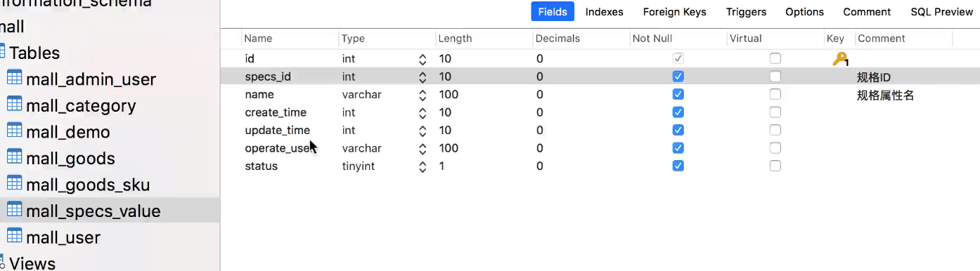This screenshot has height=271, width=980.
Task: Open type selector for create_time field
Action: click(x=423, y=112)
